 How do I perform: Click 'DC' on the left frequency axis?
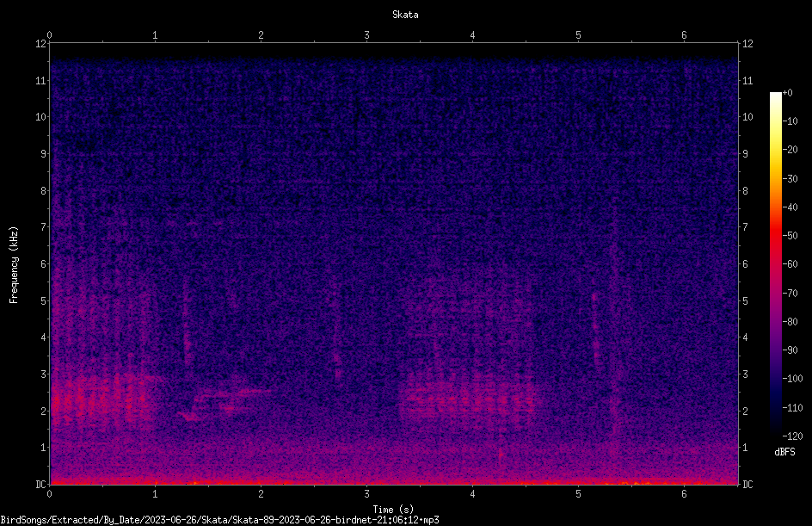[40, 485]
